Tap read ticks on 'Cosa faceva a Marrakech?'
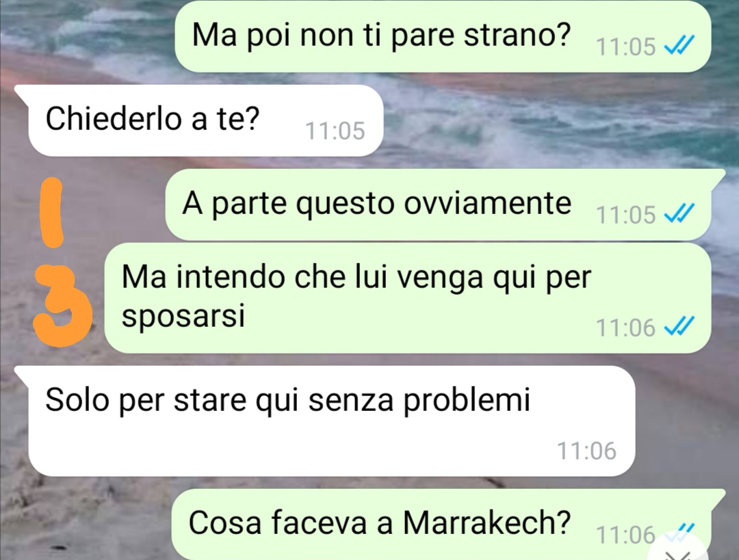This screenshot has height=560, width=739. point(679,531)
